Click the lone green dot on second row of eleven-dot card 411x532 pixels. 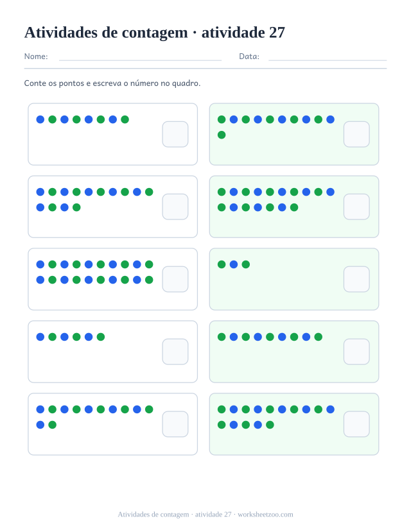[x=222, y=135]
